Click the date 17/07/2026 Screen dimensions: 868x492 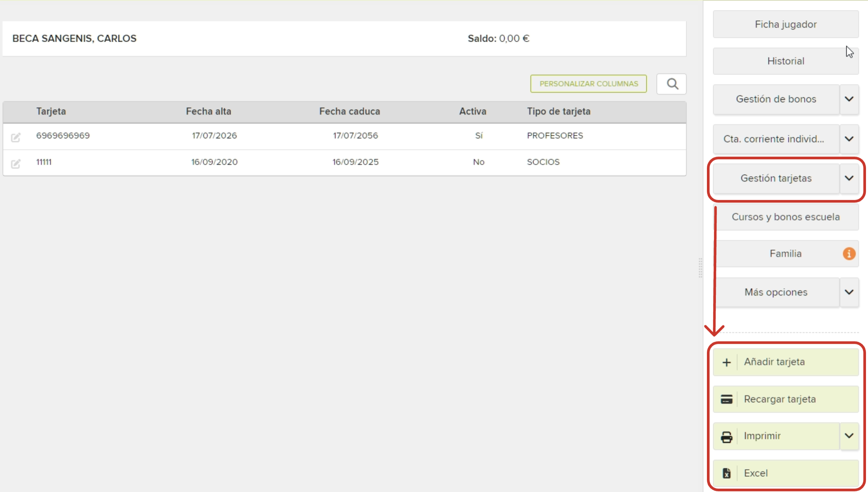[214, 136]
